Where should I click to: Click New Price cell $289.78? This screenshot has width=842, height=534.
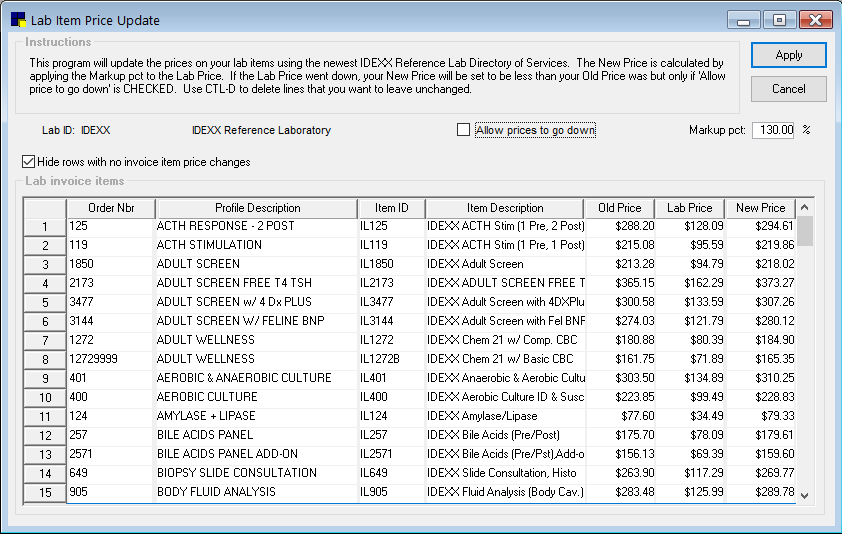(760, 492)
